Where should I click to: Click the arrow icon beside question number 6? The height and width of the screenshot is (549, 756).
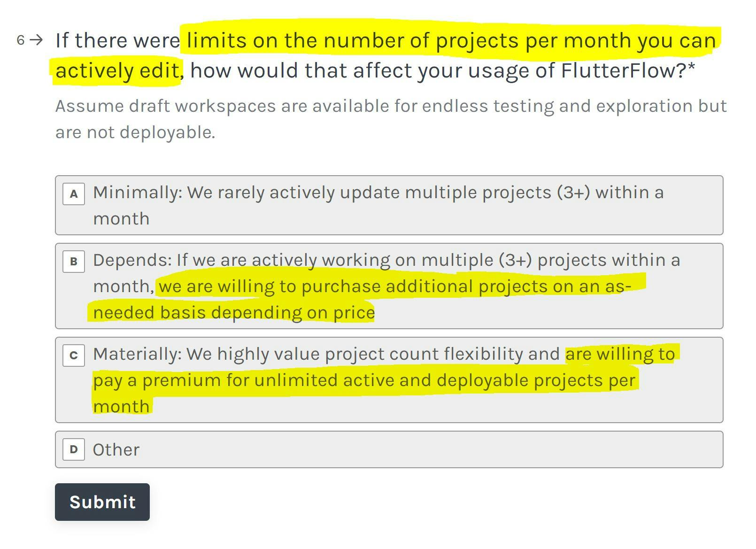point(36,40)
